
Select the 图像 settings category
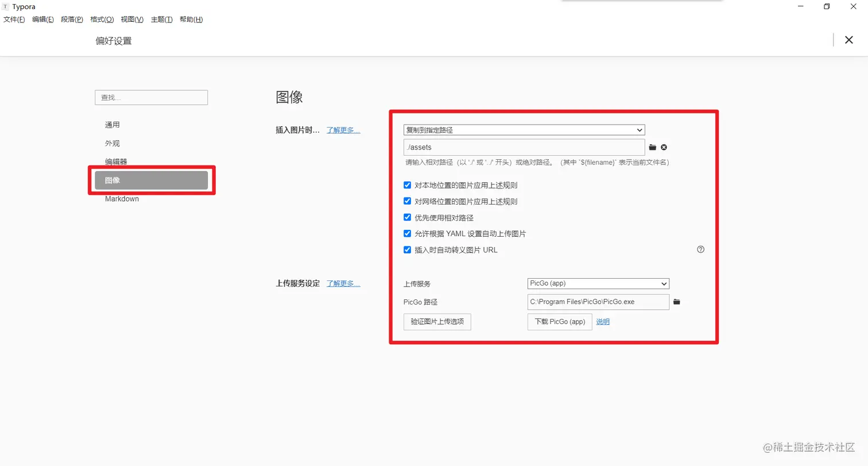click(x=151, y=180)
